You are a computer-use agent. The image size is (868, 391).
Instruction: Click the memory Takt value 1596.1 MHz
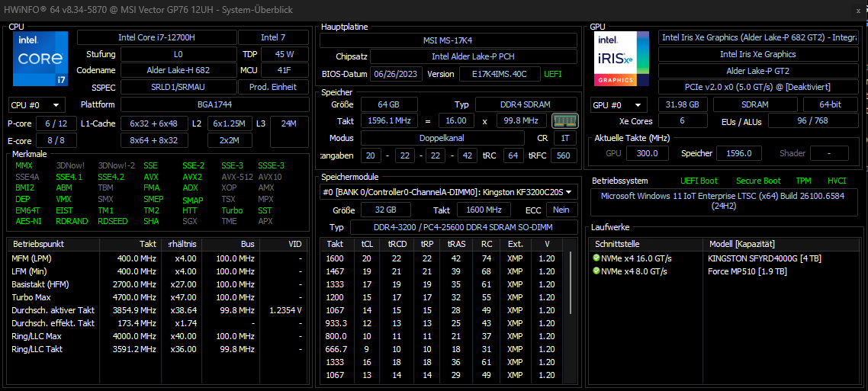388,121
